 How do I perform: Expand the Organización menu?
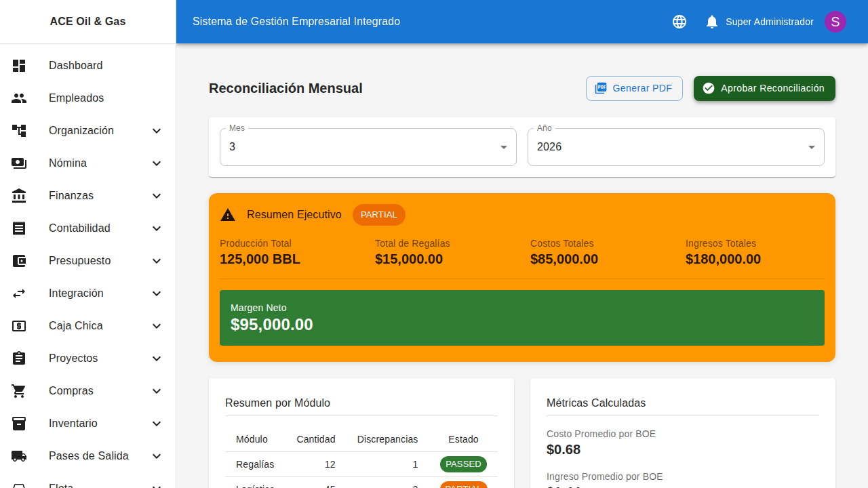[x=156, y=130]
